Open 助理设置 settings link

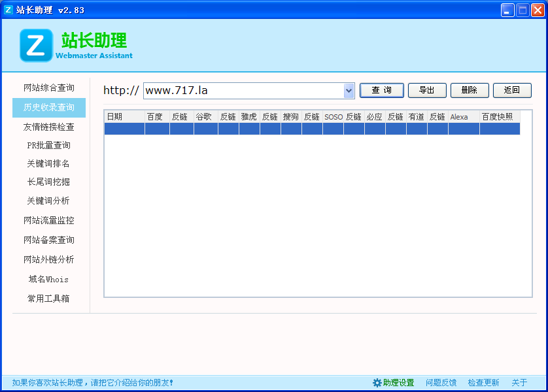(x=398, y=383)
